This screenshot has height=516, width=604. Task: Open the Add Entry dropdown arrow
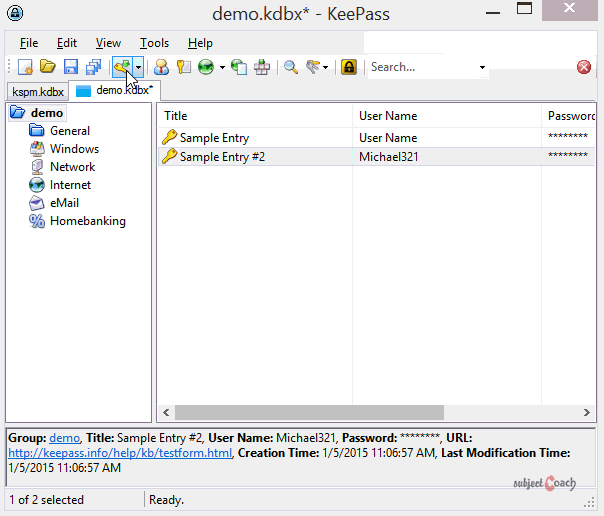tap(138, 67)
